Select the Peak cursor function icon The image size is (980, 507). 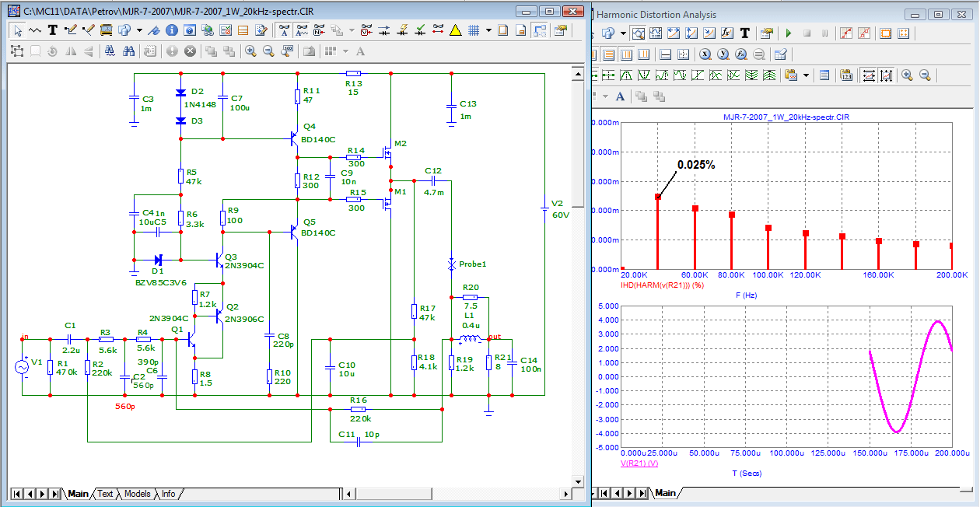point(627,75)
